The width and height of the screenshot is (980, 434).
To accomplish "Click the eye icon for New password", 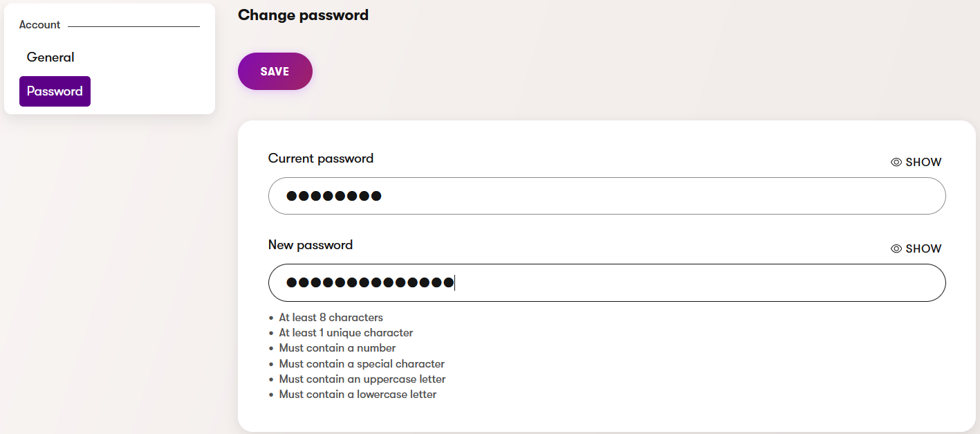I will click(x=896, y=248).
